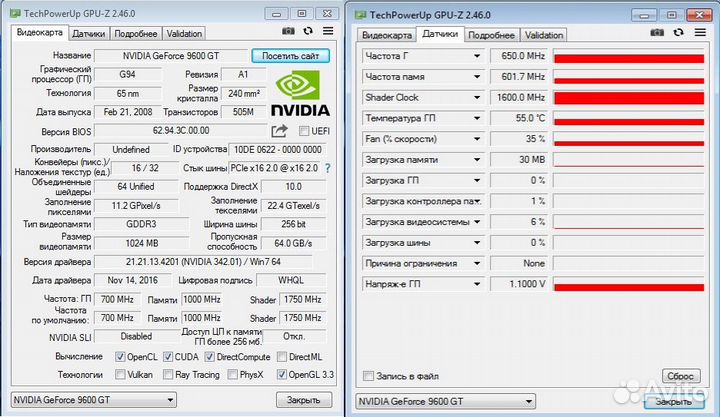The height and width of the screenshot is (417, 720).
Task: Expand 'Частота памя' sensor dropdown
Action: point(477,77)
